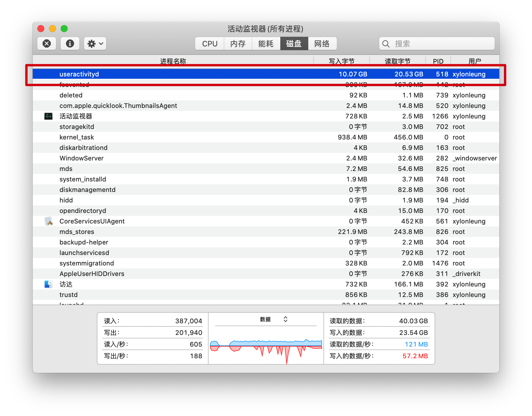Click the CoreServicesUIAgent process icon
Viewport: 532px width, 416px height.
(48, 221)
